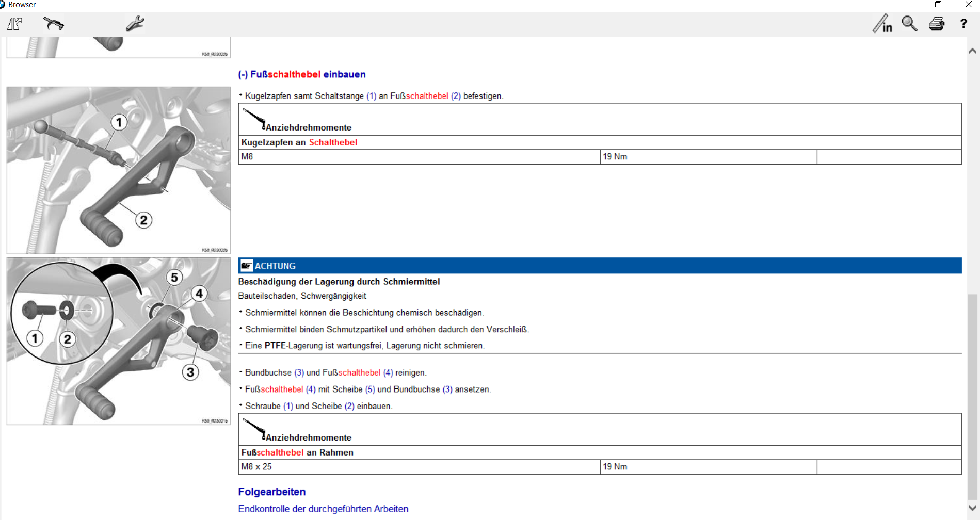Click the mirrored-pages navigation icon in toolbar
The width and height of the screenshot is (980, 520).
click(x=15, y=24)
